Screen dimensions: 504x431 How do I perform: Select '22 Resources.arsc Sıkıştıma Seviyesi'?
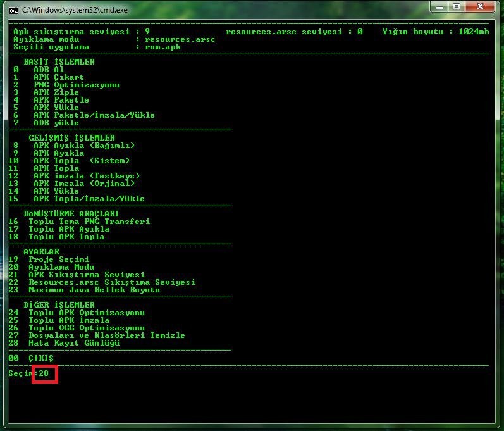[x=102, y=282]
